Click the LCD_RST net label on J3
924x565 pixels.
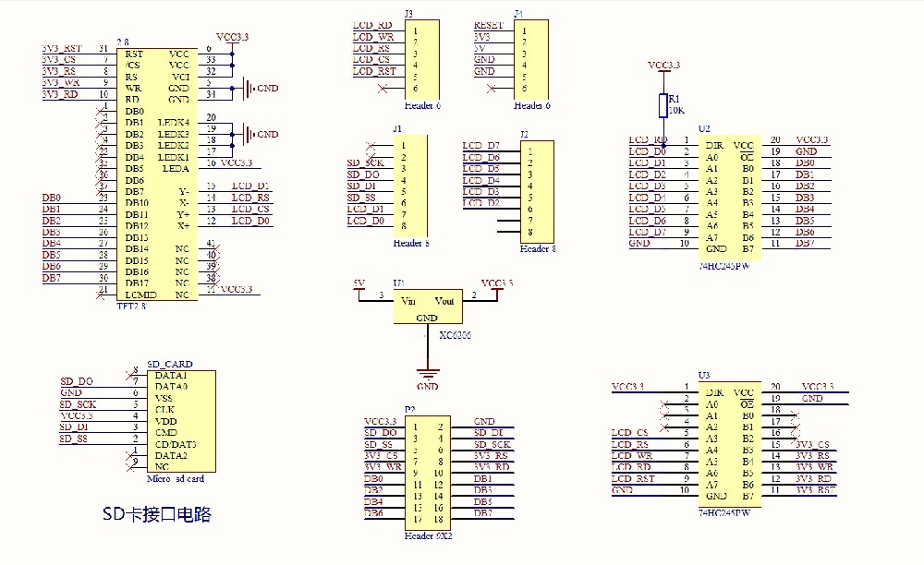click(x=374, y=71)
